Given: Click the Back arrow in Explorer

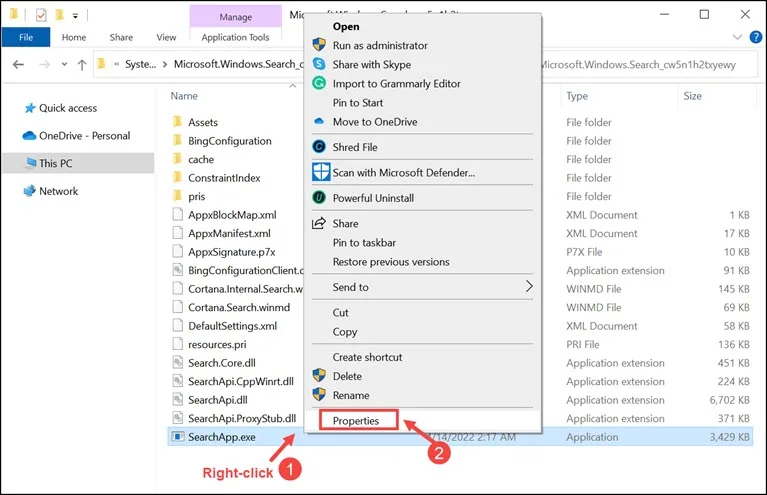Looking at the screenshot, I should coord(18,65).
